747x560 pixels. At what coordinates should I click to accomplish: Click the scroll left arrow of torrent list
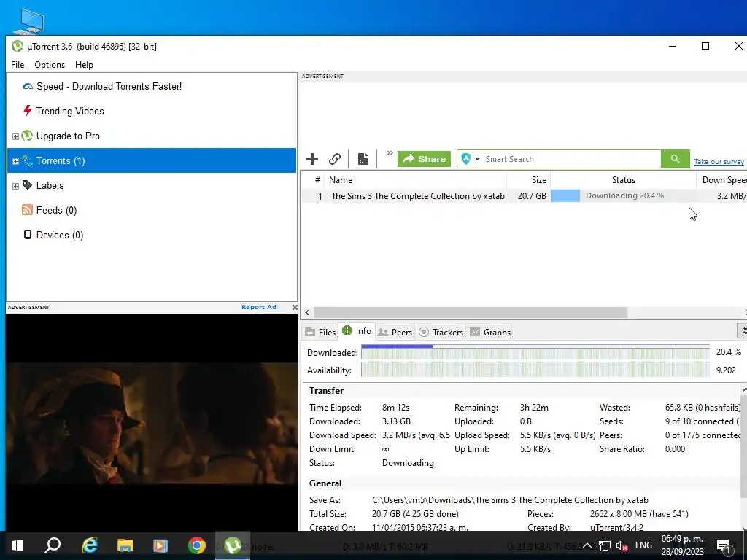(x=307, y=312)
